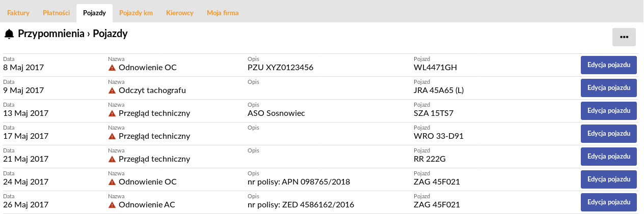The image size is (644, 214).
Task: Open the three-dots more options menu
Action: pyautogui.click(x=624, y=37)
